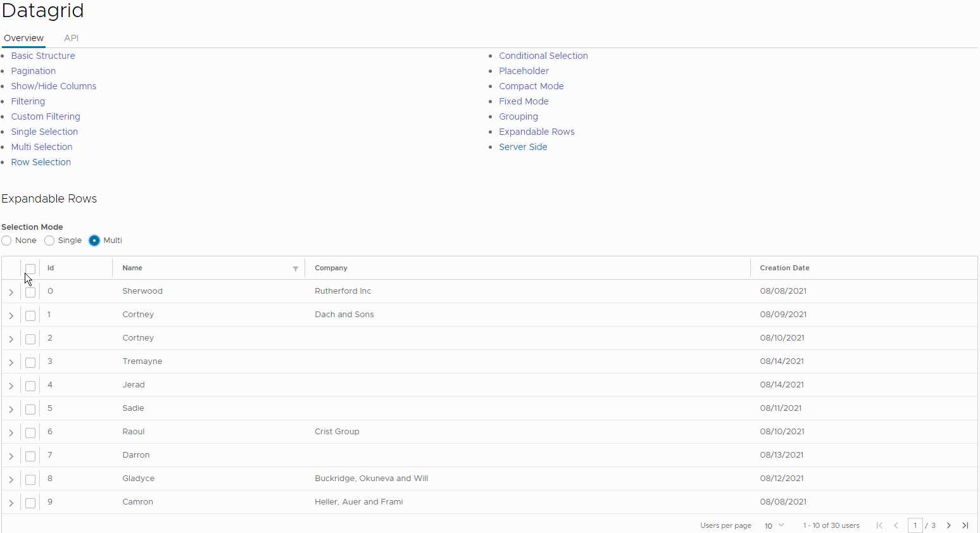Open the users per page dropdown
The width and height of the screenshot is (980, 533).
(774, 525)
